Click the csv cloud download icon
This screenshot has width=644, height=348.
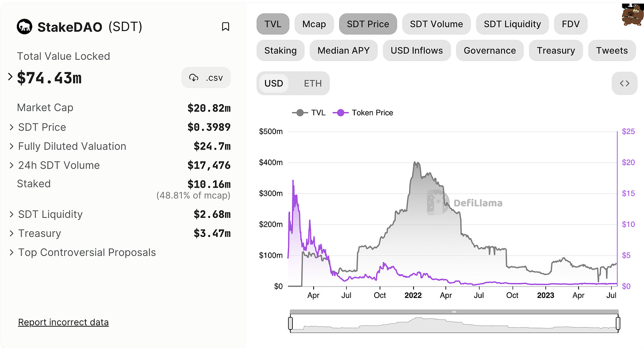tap(193, 77)
